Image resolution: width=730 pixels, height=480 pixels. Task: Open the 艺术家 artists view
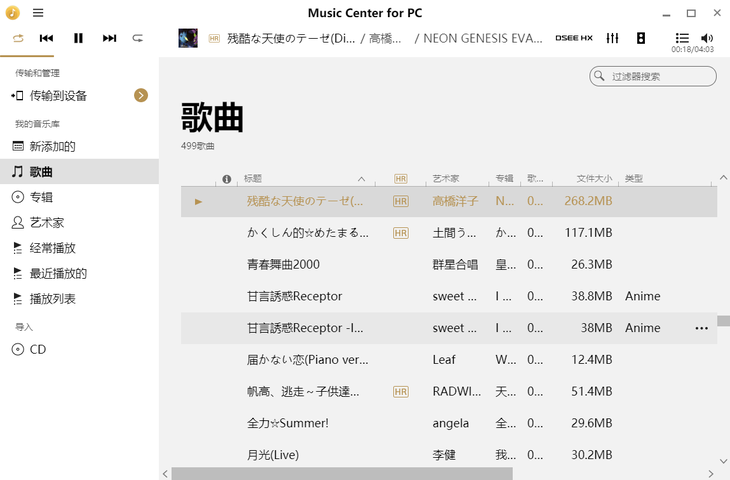[x=79, y=223]
